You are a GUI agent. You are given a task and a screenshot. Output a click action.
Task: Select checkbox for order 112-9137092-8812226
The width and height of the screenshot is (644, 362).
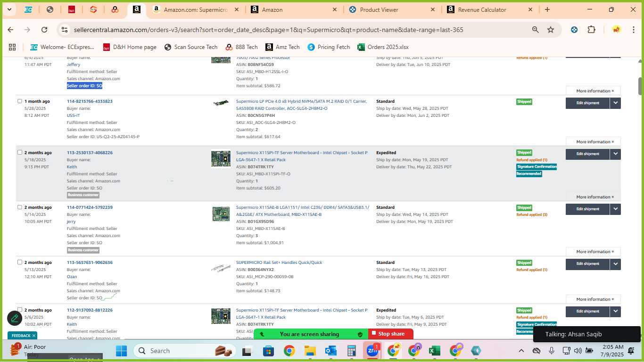(20, 310)
